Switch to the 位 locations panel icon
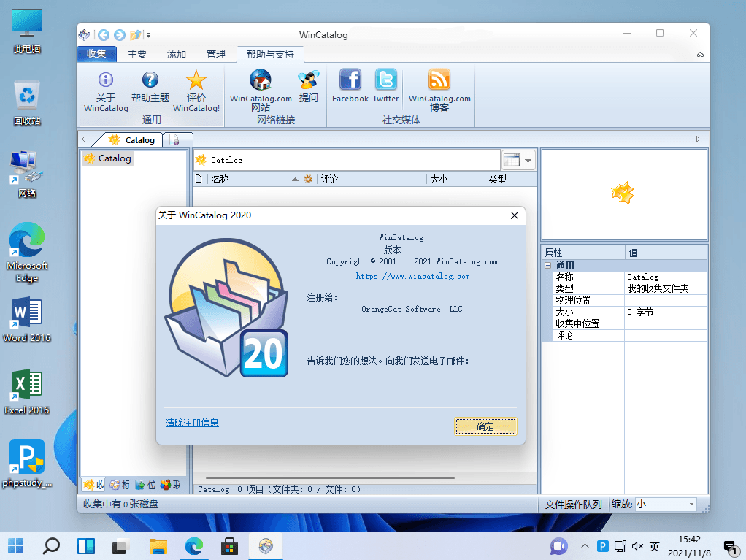The width and height of the screenshot is (746, 560). pyautogui.click(x=145, y=485)
